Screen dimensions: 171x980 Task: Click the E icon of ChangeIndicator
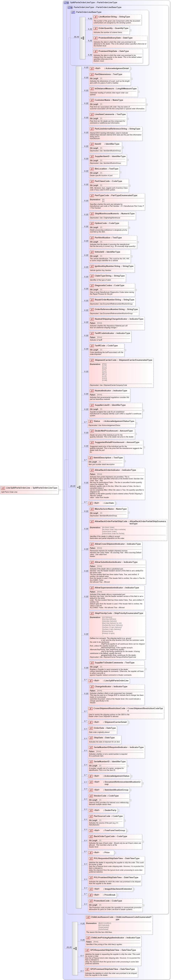click(92, 686)
